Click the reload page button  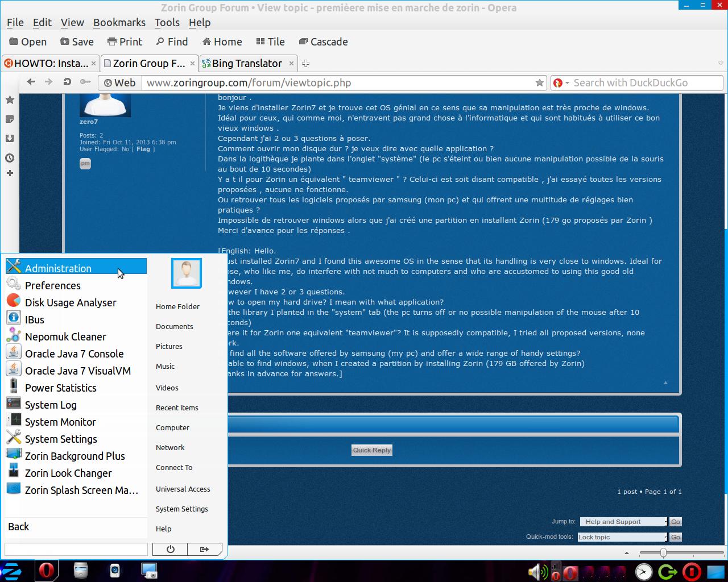[x=67, y=82]
